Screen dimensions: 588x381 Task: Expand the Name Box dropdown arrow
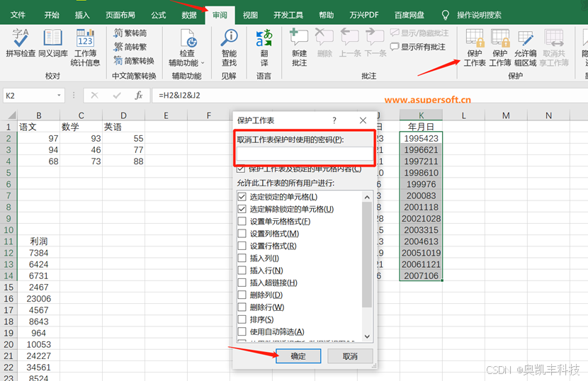[x=59, y=95]
